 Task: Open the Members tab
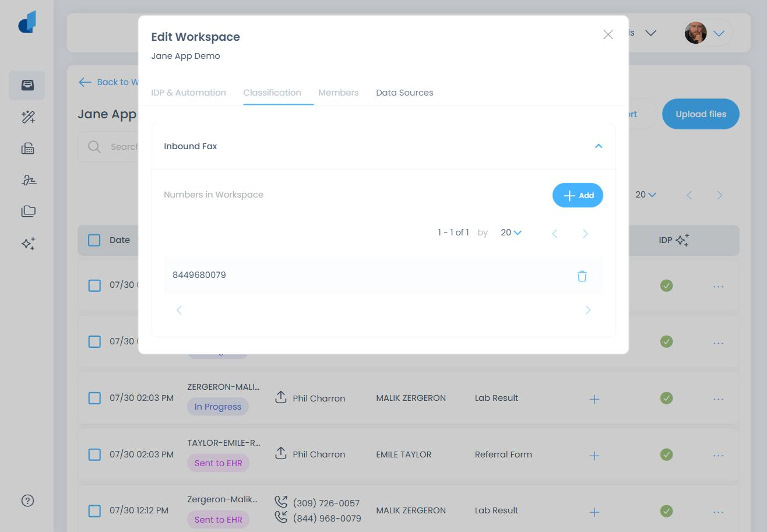[x=338, y=93]
